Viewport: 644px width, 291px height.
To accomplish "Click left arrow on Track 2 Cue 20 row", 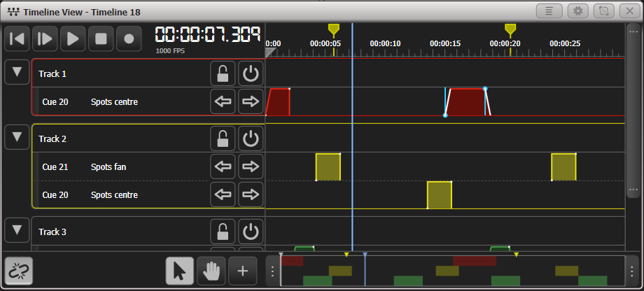I will click(x=223, y=194).
